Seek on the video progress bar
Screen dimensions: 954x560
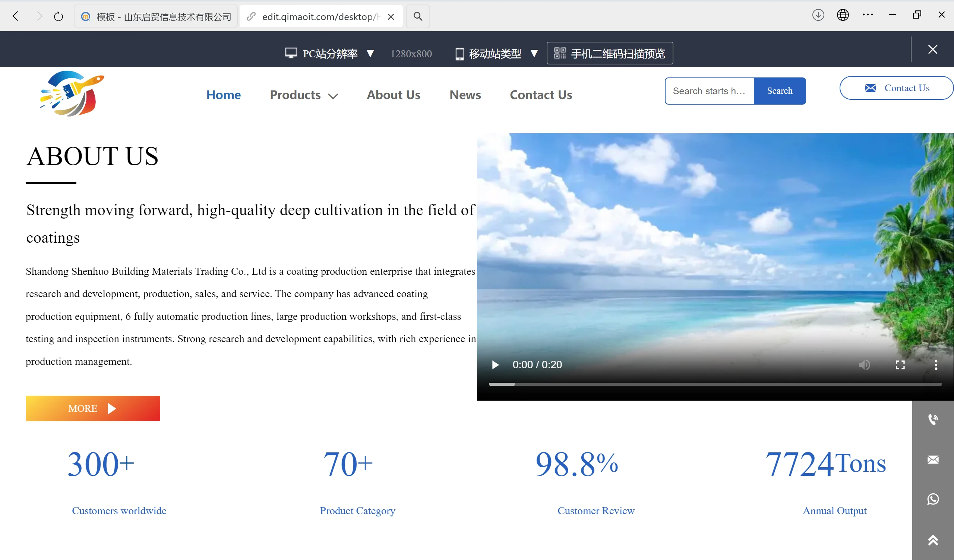715,384
